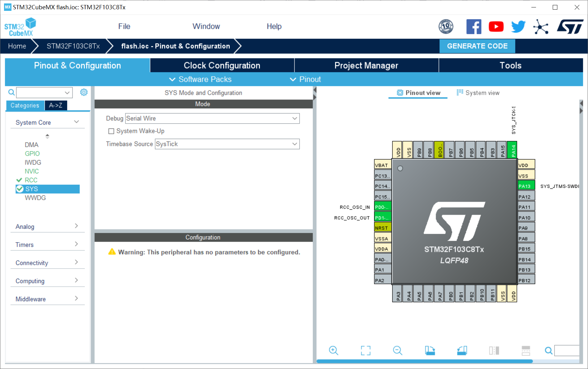
Task: Rotate the chip counter-clockwise
Action: point(462,350)
